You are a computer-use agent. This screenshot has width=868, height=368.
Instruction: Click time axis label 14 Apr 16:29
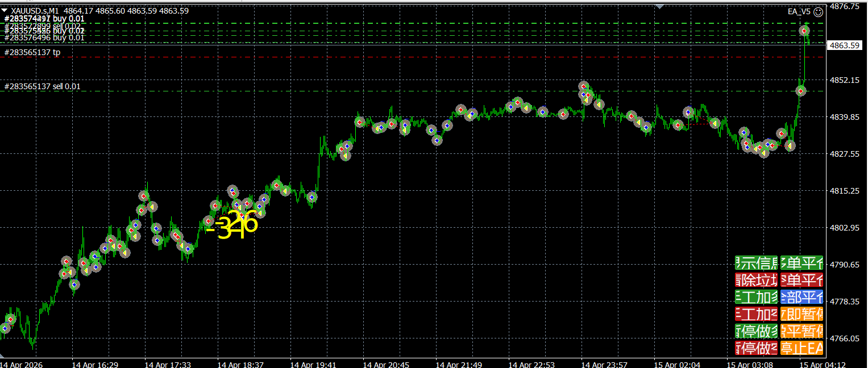click(x=95, y=364)
